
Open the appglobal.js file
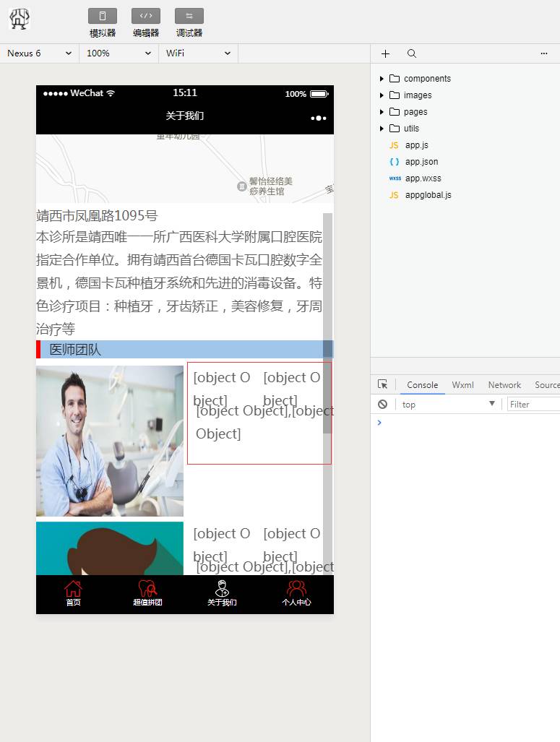(x=428, y=195)
